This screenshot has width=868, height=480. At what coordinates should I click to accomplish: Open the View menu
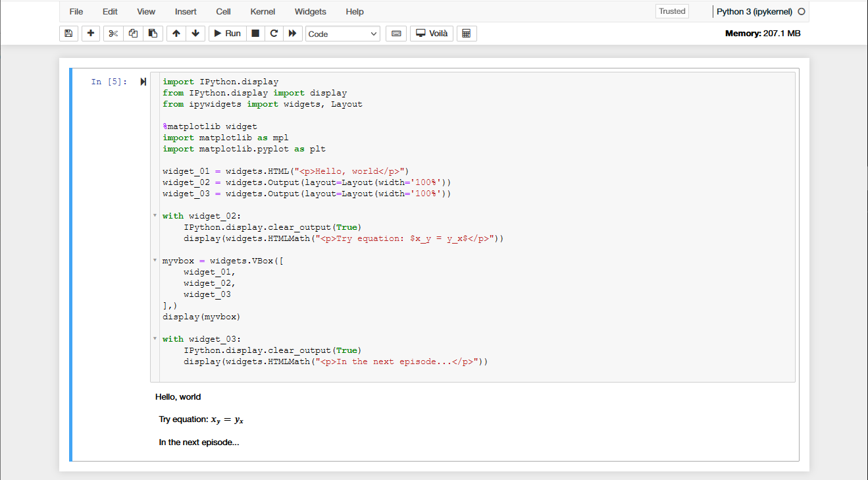pyautogui.click(x=146, y=12)
